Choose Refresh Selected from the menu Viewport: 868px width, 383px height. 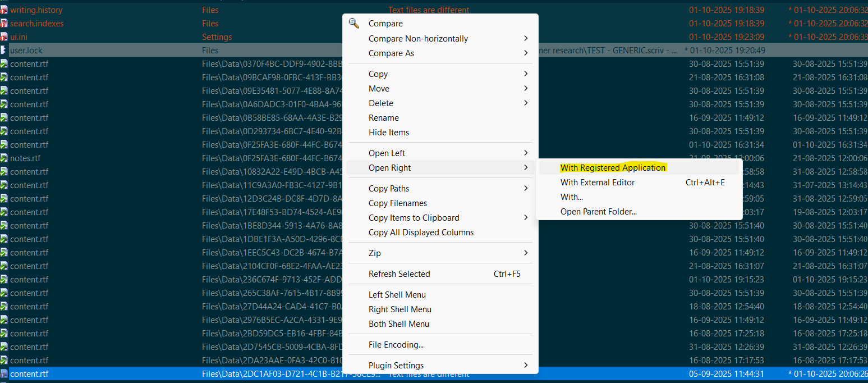[399, 273]
